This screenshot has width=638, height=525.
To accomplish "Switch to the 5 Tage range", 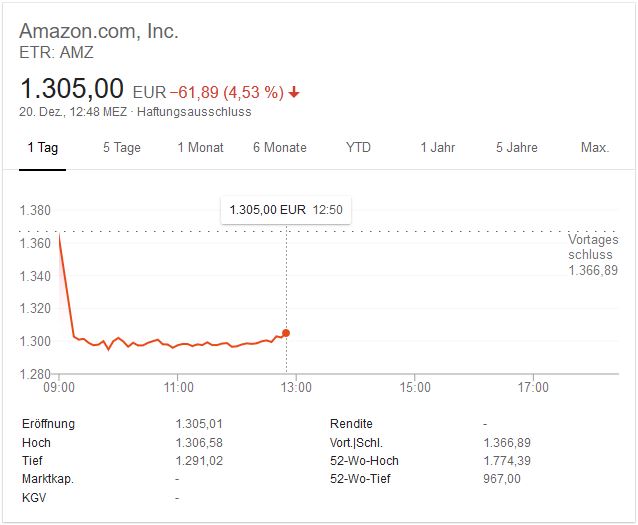I will coord(121,148).
